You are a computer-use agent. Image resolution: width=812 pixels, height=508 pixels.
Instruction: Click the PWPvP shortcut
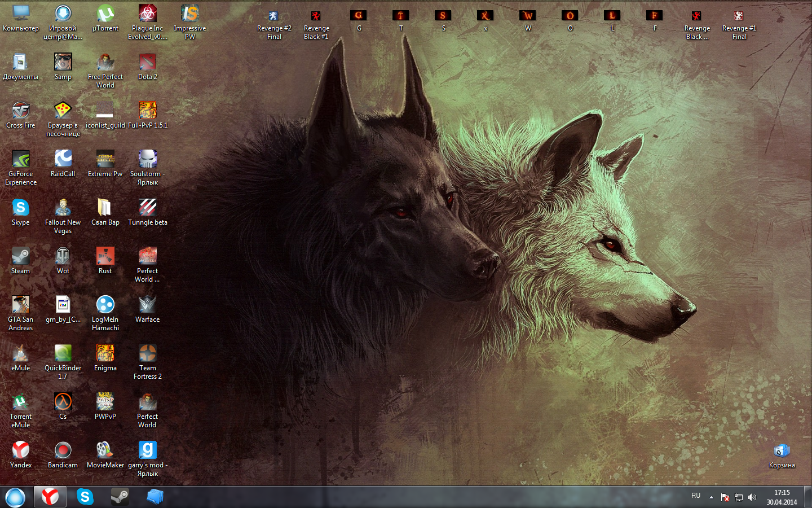click(105, 406)
